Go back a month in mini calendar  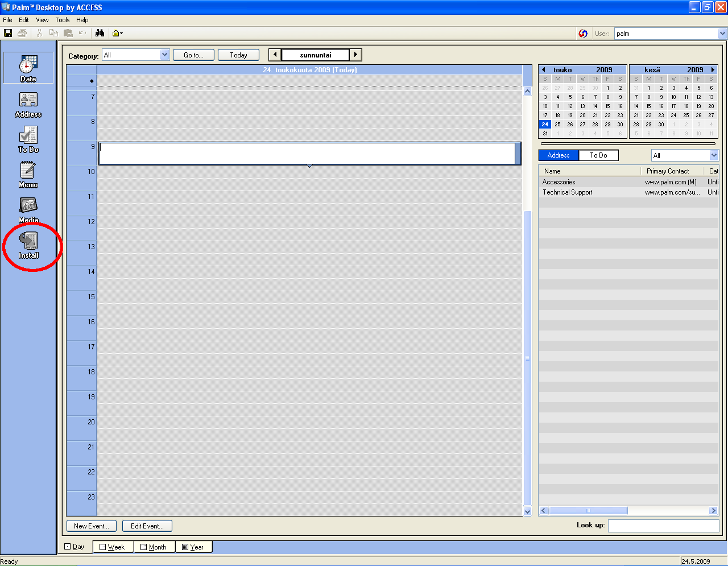(x=544, y=70)
